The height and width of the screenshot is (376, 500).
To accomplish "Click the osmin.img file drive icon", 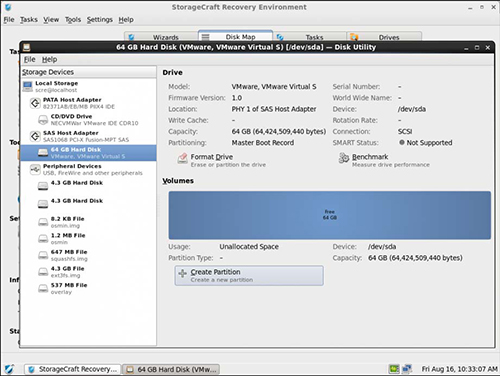I will [43, 222].
